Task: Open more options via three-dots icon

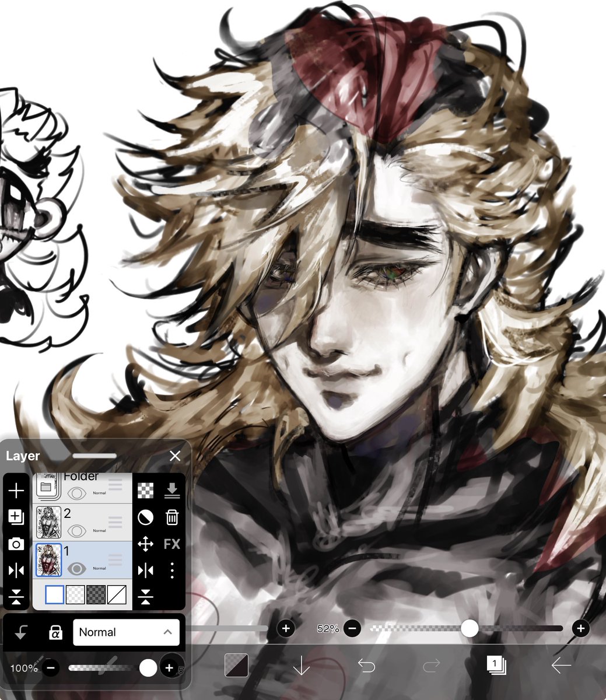Action: (x=172, y=570)
